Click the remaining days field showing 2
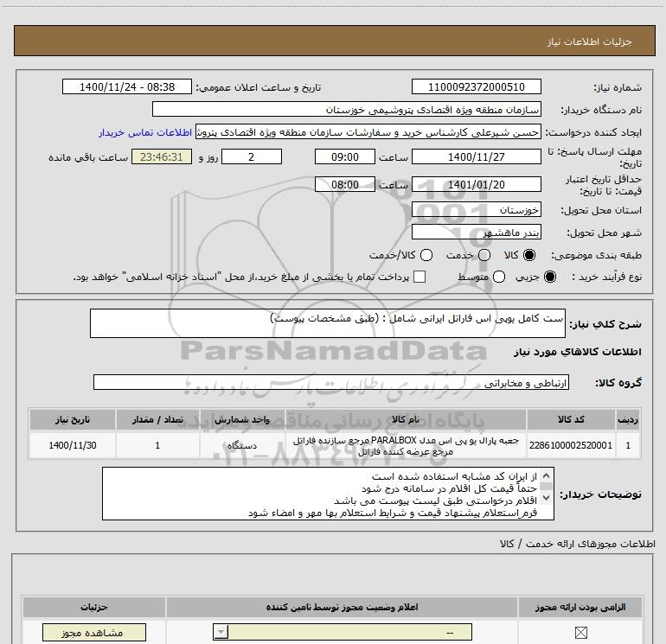The width and height of the screenshot is (666, 644). (252, 156)
